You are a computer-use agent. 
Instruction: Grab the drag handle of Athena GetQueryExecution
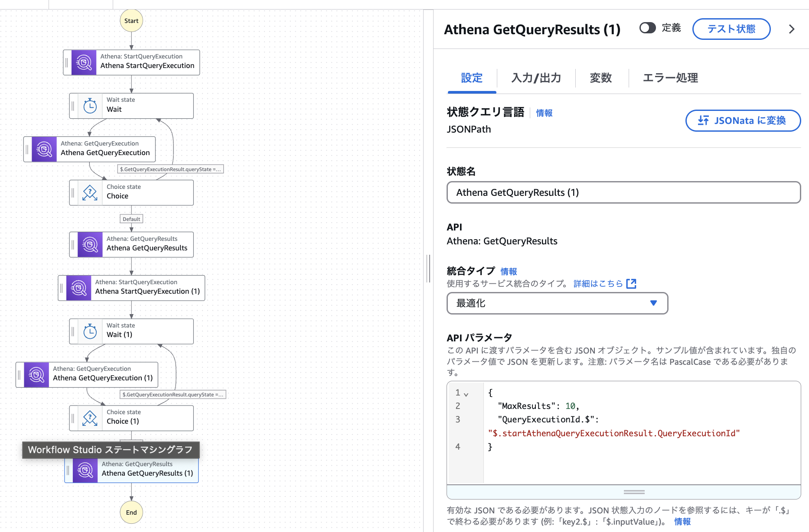coord(27,149)
